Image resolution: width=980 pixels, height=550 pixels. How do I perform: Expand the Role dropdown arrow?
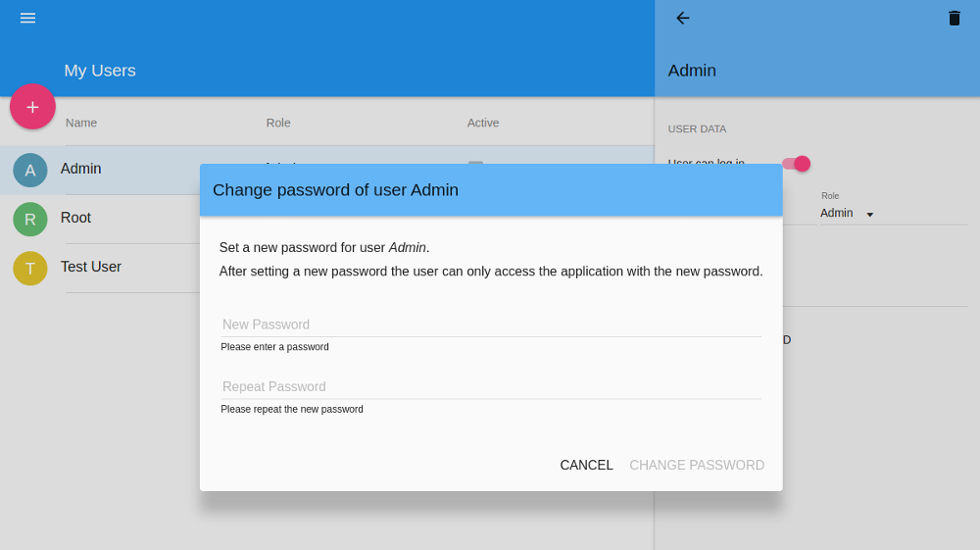869,215
